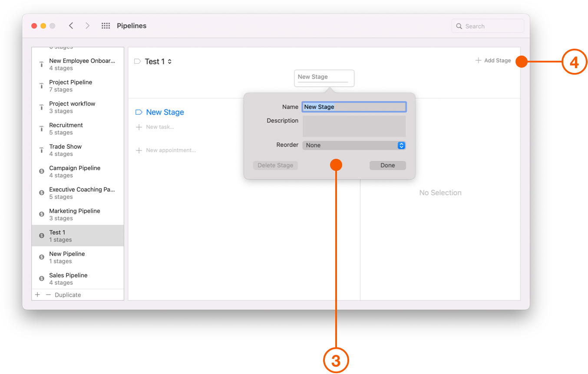Screen dimensions: 588x374
Task: Click the plus icon below the pipeline list
Action: coord(37,295)
